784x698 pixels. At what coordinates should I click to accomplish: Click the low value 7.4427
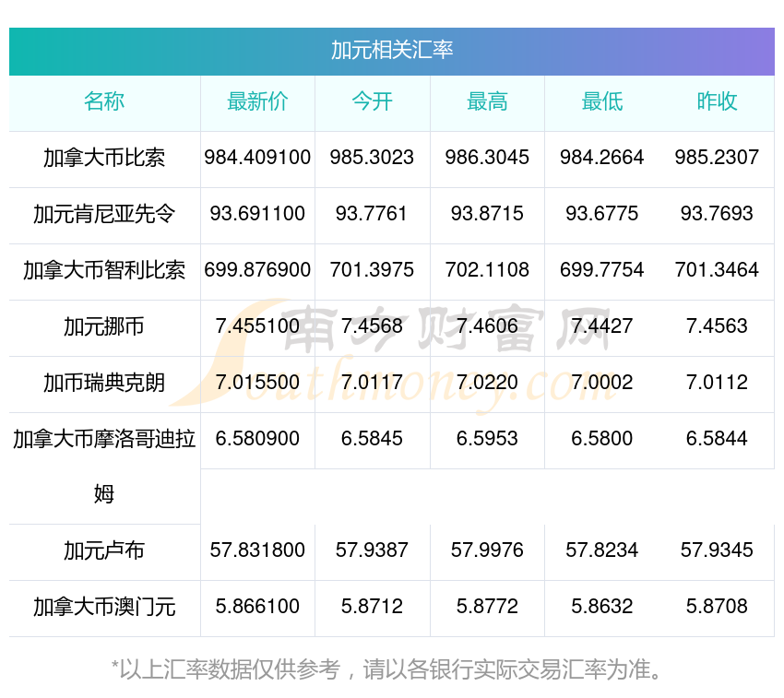click(x=602, y=326)
